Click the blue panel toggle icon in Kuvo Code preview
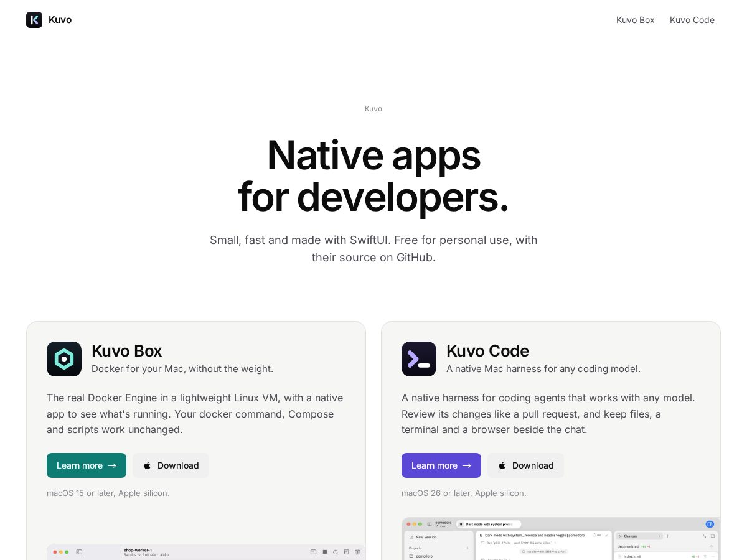This screenshot has height=560, width=747. [x=710, y=524]
